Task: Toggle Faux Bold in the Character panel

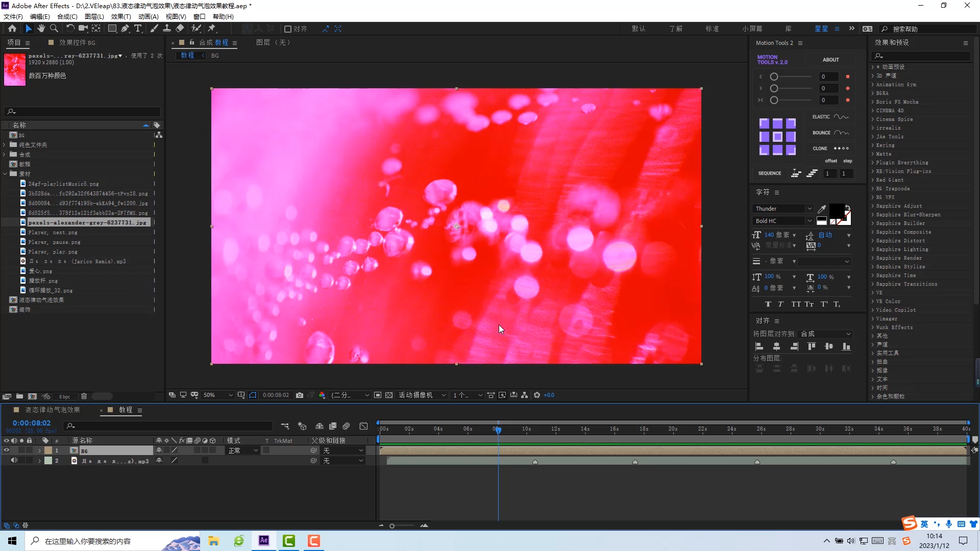Action: point(768,304)
